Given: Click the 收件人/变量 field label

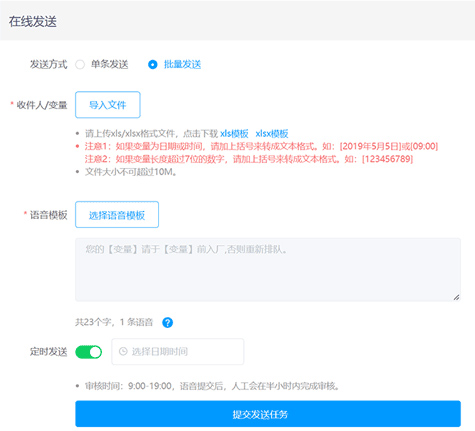Looking at the screenshot, I should 42,105.
